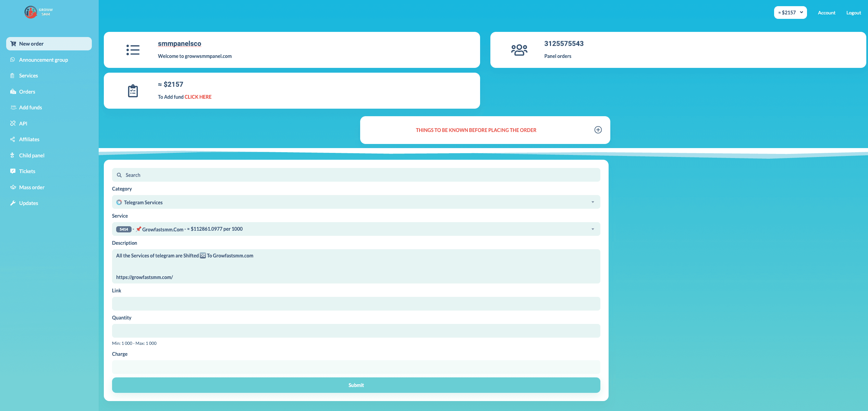Click the Submit button
The width and height of the screenshot is (868, 411).
point(356,385)
